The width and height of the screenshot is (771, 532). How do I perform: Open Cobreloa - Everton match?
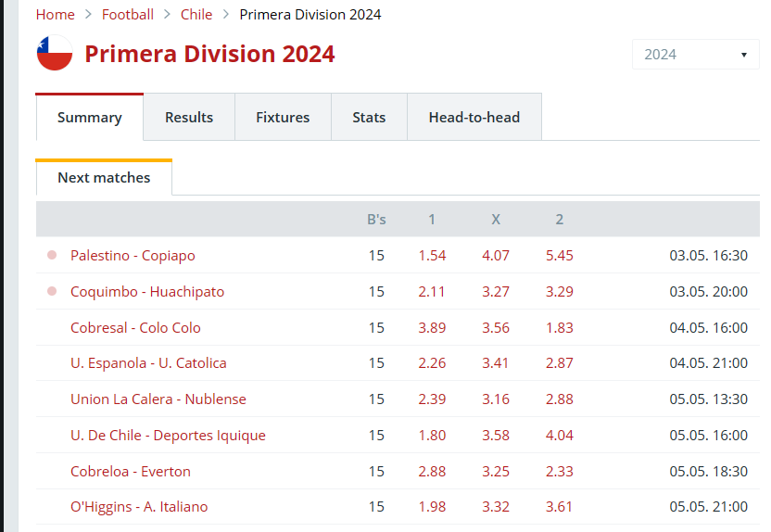(131, 471)
